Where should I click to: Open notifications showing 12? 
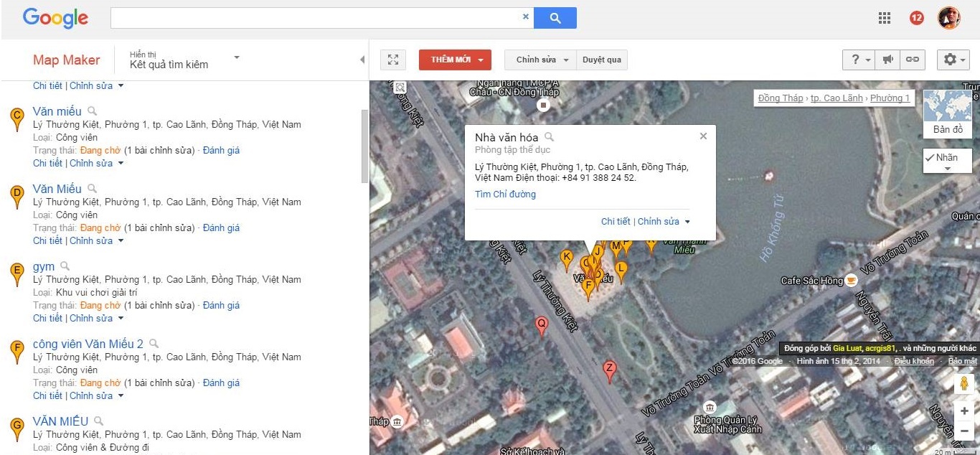click(916, 18)
